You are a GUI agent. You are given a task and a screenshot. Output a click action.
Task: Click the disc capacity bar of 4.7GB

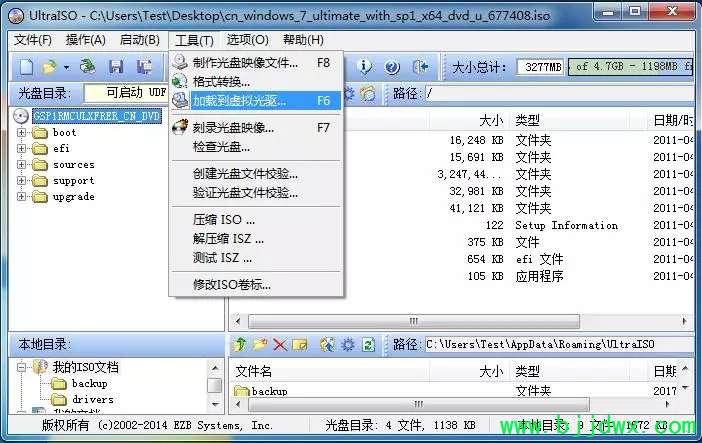point(630,67)
